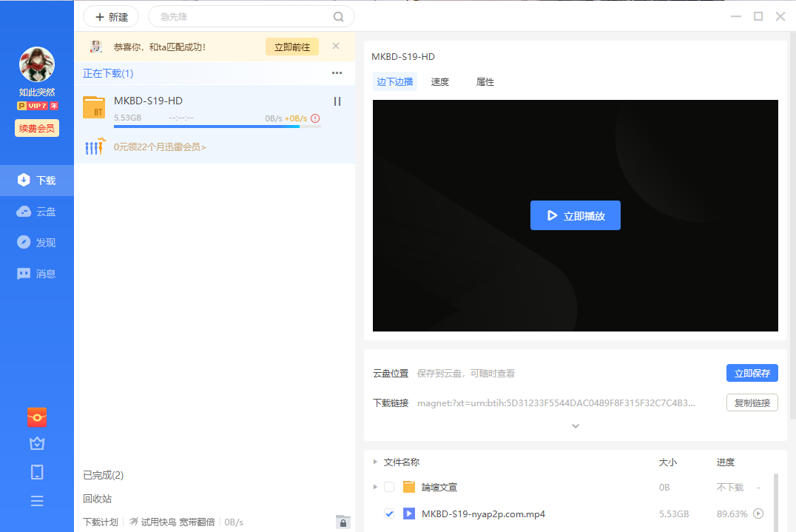Click the MKBD-S19-HD download progress bar
This screenshot has width=796, height=532.
tap(217, 127)
